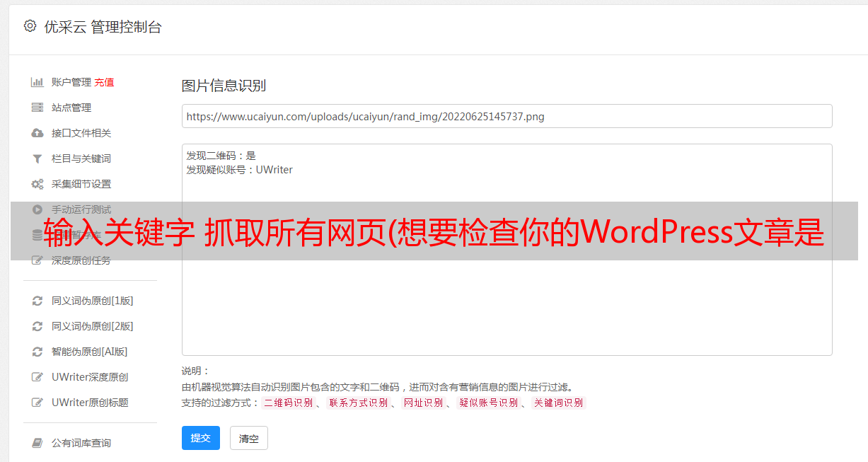Click the 清空 button
Image resolution: width=868 pixels, height=462 pixels.
coord(249,438)
